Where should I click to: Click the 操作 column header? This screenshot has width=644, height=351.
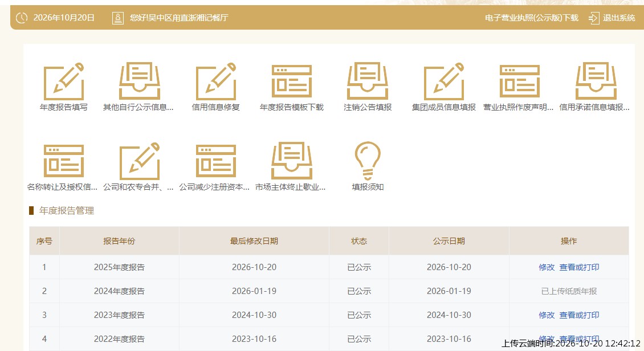[x=569, y=241]
